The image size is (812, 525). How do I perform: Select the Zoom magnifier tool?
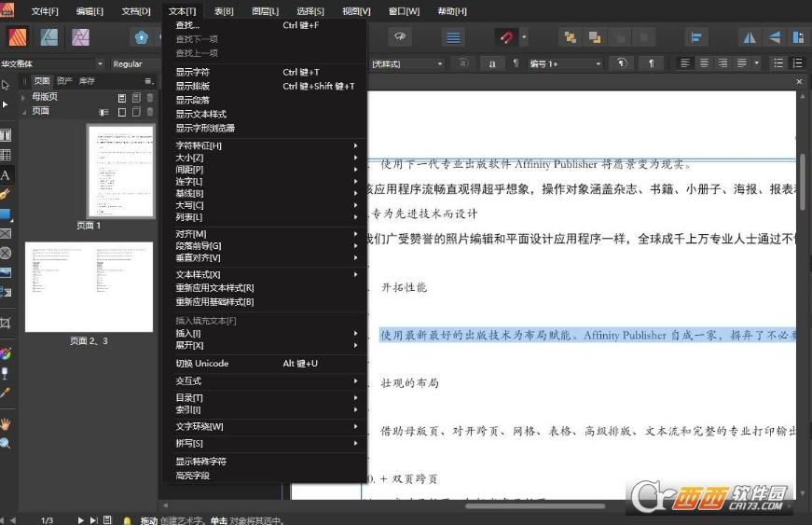[x=6, y=443]
